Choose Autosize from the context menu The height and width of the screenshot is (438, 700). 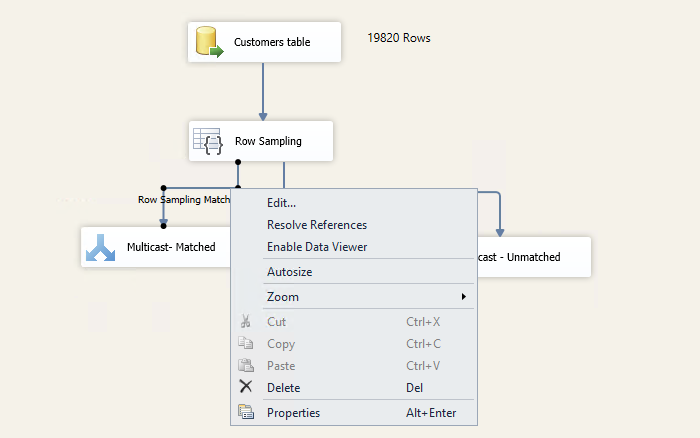click(289, 272)
